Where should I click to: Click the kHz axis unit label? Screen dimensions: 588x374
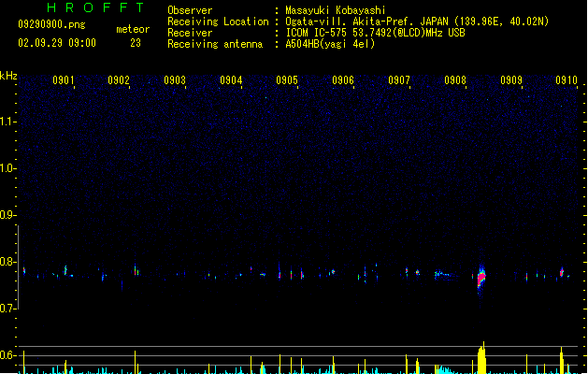pos(8,76)
